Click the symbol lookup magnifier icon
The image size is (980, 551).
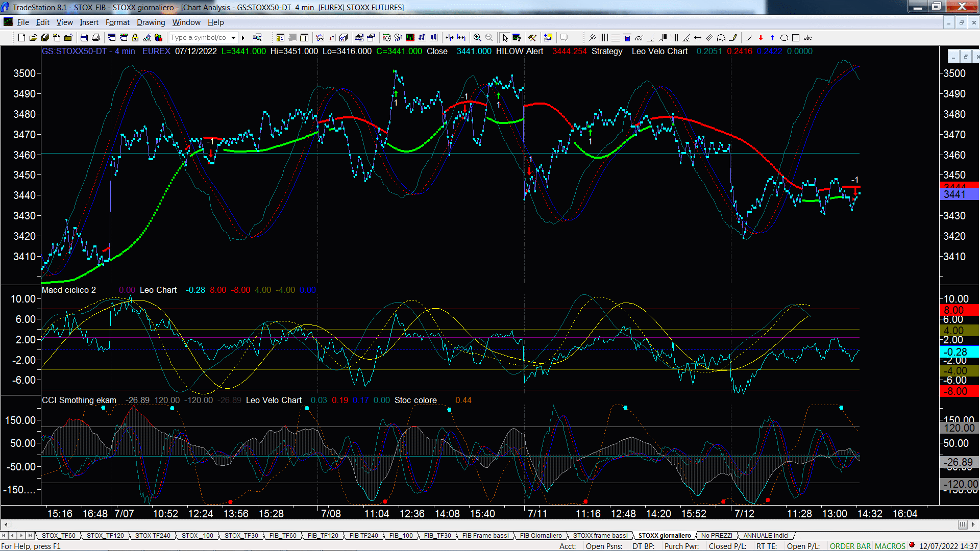tap(257, 37)
